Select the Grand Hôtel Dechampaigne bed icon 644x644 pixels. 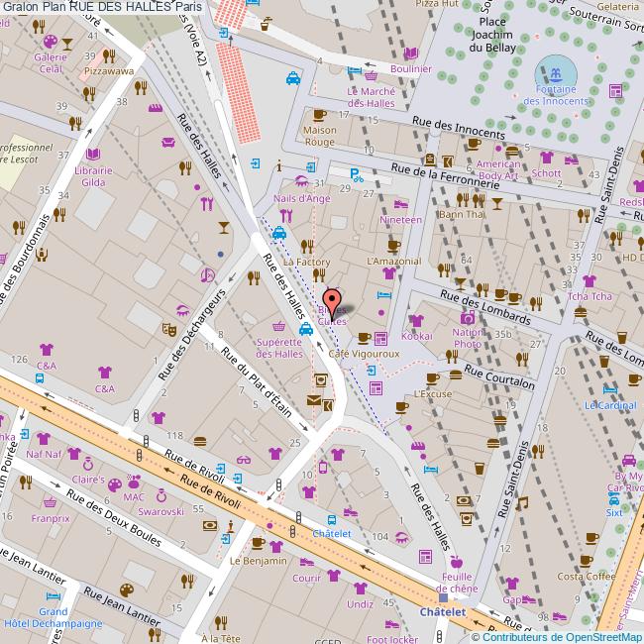(54, 596)
